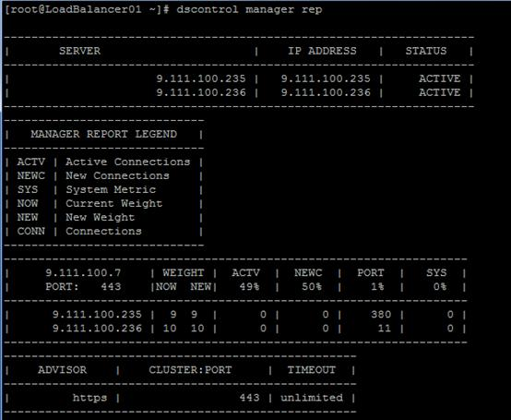
Task: Click the 1% PORT proportion value
Action: coord(377,287)
